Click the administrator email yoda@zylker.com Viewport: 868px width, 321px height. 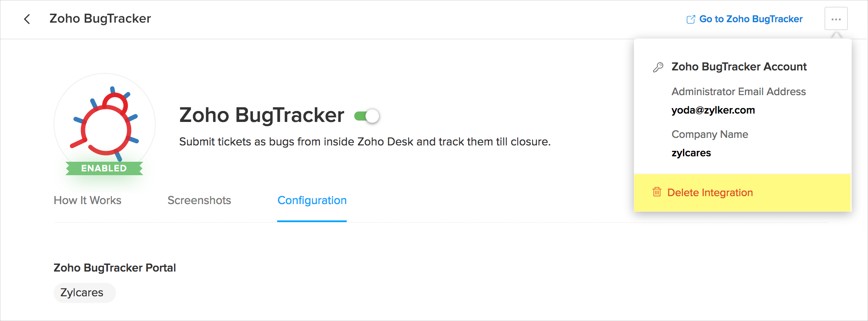pyautogui.click(x=713, y=110)
